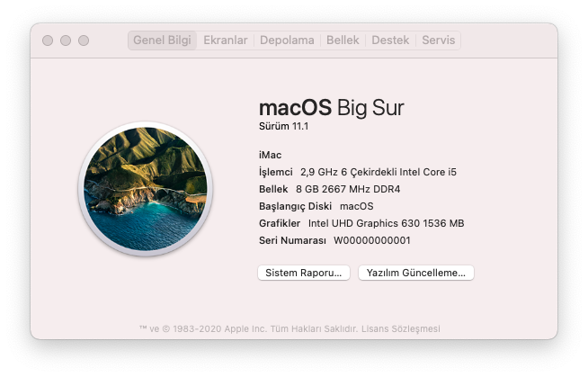Viewport: 588px width, 377px height.
Task: Click the Sistem Raporu button
Action: pyautogui.click(x=302, y=273)
